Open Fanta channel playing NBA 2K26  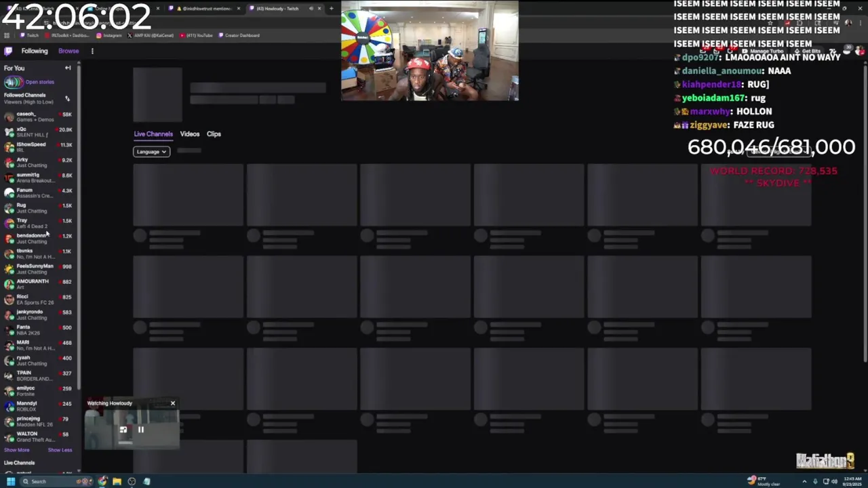[38, 330]
